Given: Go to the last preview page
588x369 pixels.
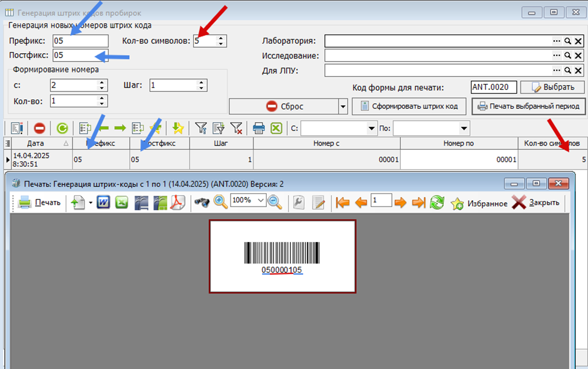Looking at the screenshot, I should (x=418, y=203).
